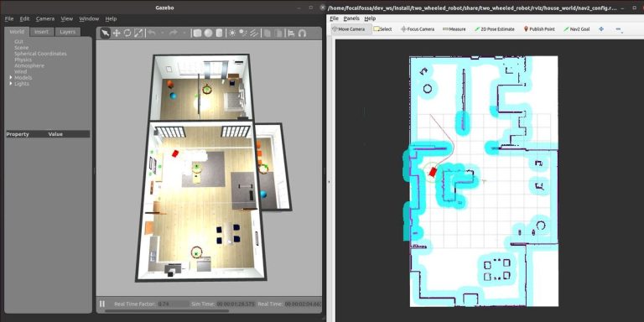The width and height of the screenshot is (644, 322).
Task: Open undo history dropdown arrow in Gazebo
Action: pos(163,34)
